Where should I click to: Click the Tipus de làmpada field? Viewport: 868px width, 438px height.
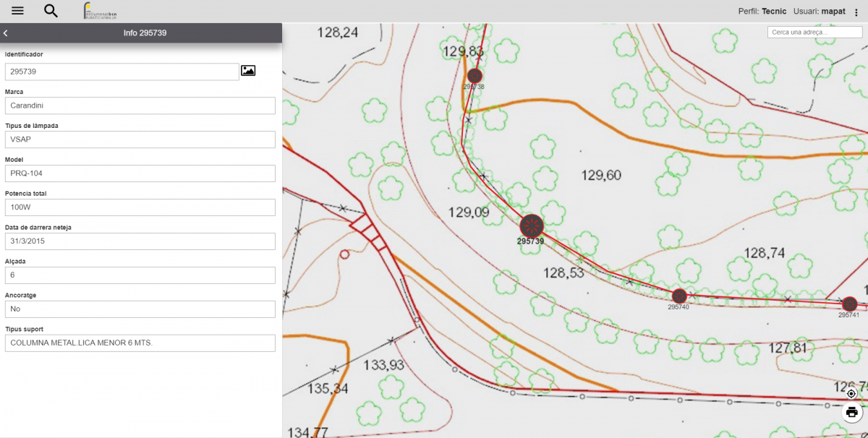click(140, 139)
